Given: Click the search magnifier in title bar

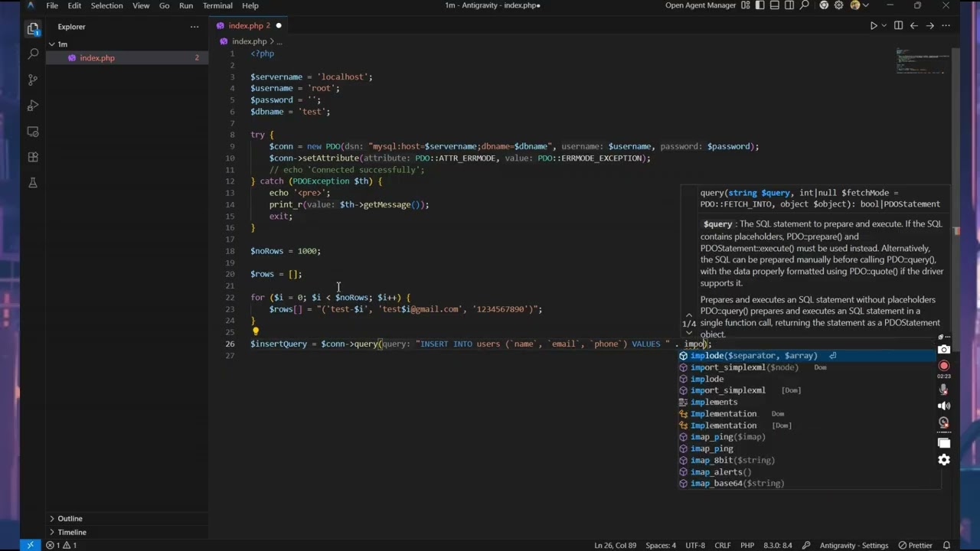Looking at the screenshot, I should 805,5.
